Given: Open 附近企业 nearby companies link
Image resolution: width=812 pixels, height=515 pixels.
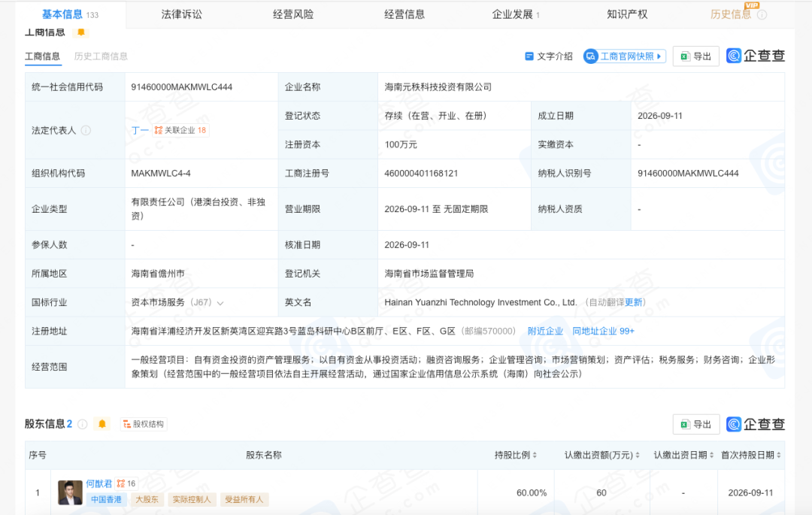Looking at the screenshot, I should (x=545, y=332).
